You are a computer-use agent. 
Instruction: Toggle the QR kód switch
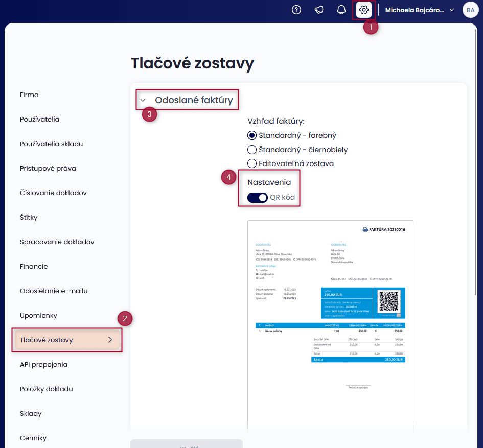(x=258, y=198)
